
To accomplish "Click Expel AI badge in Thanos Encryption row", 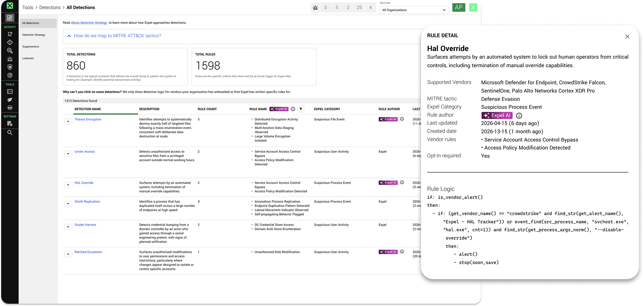I will [x=388, y=119].
